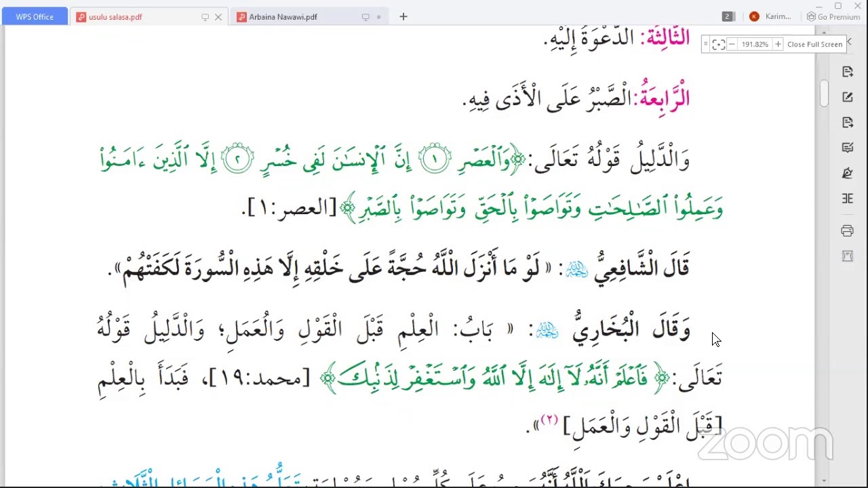The image size is (868, 488).
Task: Click the citation text '[محمد:١٩]'
Action: tap(260, 378)
